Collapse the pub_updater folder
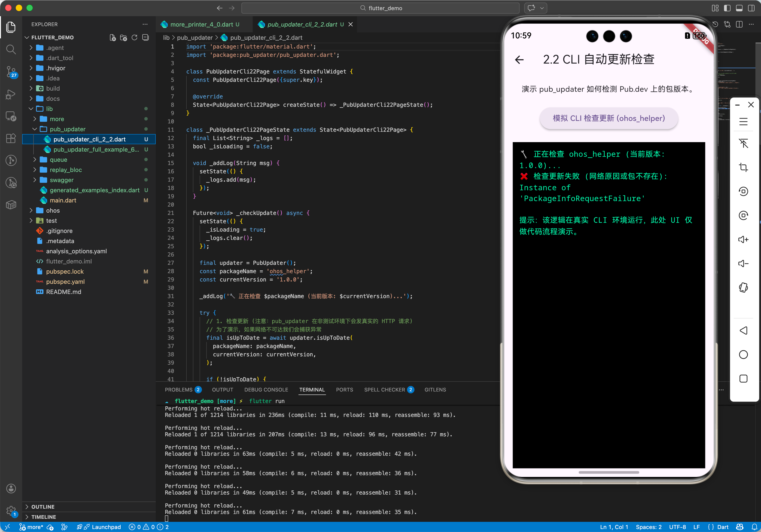 click(x=67, y=129)
